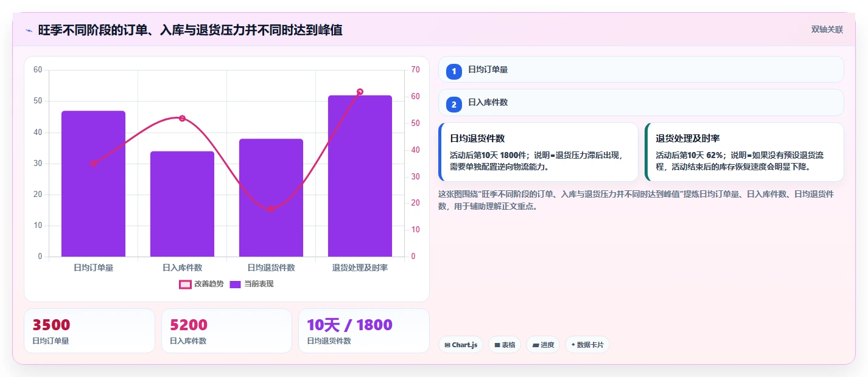Click the 日均退货件数 x-axis label
The image size is (868, 377).
coord(271,268)
